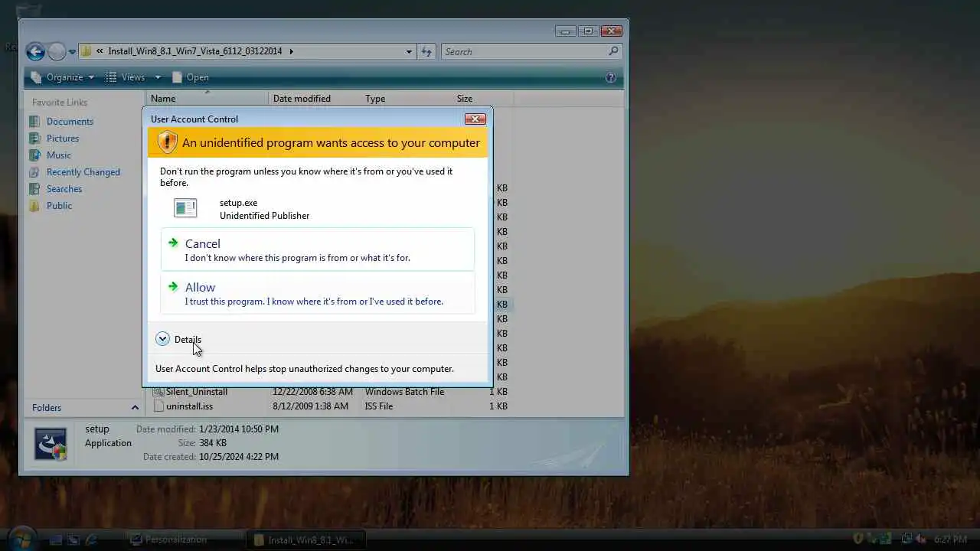The image size is (980, 551).
Task: Click the Music icon in sidebar
Action: tap(34, 155)
